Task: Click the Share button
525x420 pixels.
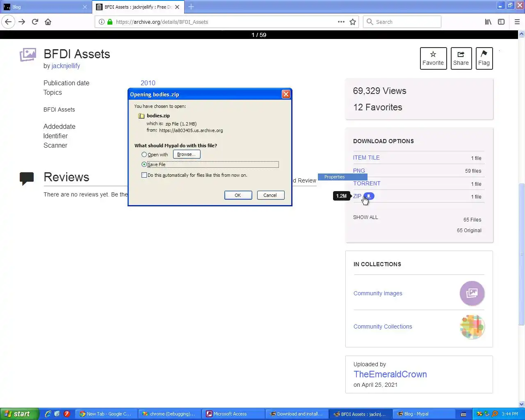Action: point(461,58)
